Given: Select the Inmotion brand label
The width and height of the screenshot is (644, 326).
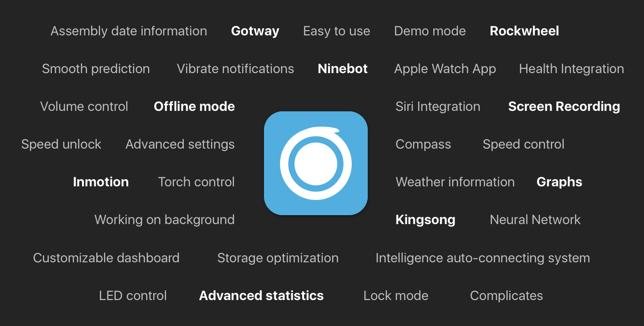Looking at the screenshot, I should click(101, 182).
